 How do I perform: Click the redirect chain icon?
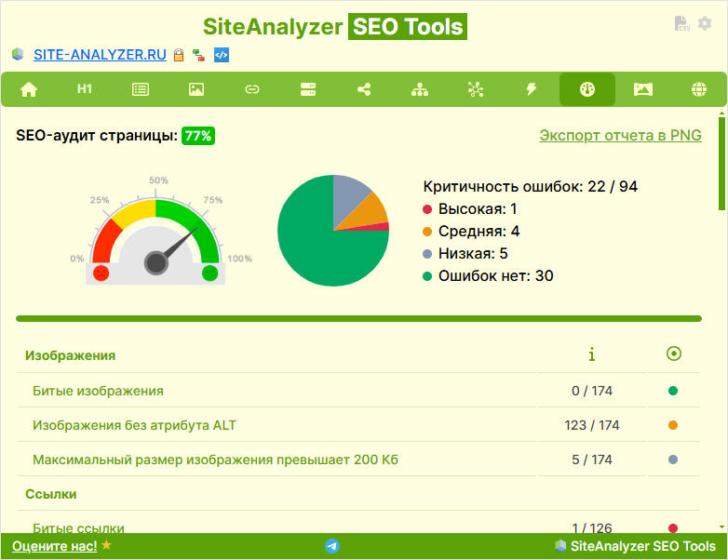[199, 55]
